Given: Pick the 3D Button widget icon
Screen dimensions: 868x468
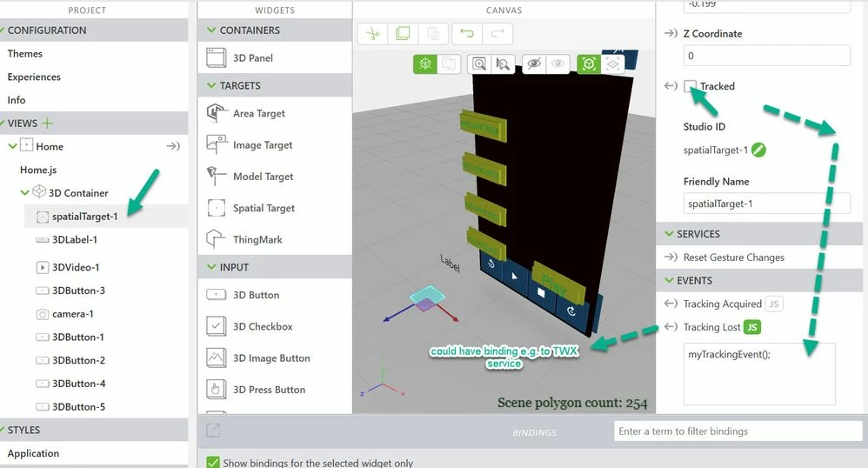Looking at the screenshot, I should pyautogui.click(x=216, y=295).
